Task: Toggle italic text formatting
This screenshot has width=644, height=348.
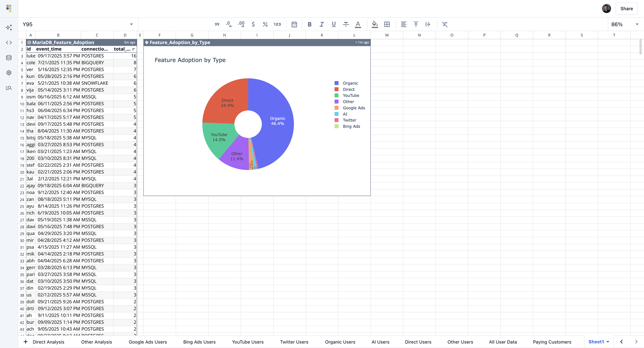Action: coord(322,24)
